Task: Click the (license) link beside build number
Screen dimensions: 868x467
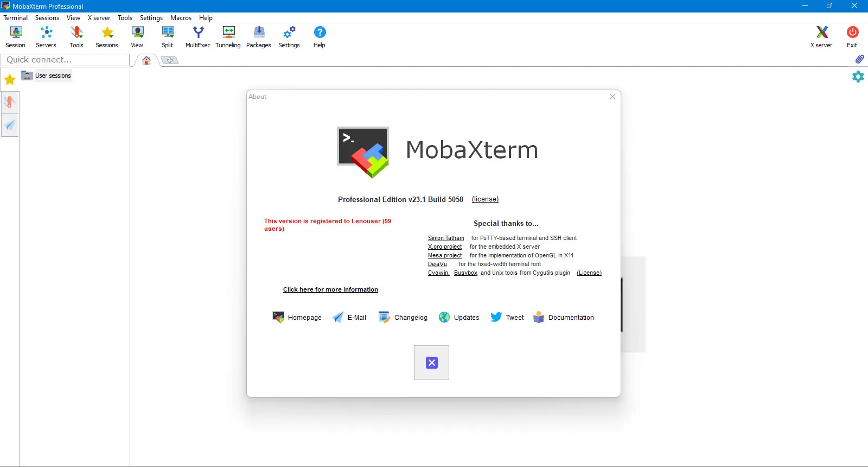Action: pos(485,199)
